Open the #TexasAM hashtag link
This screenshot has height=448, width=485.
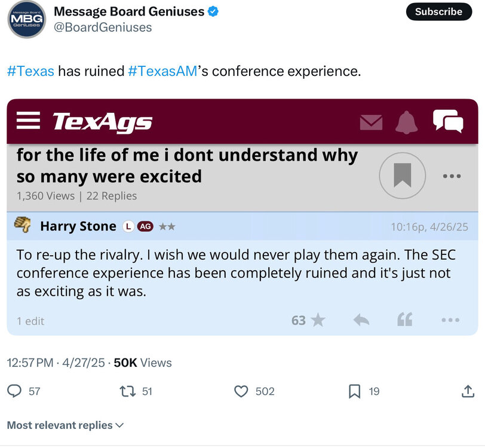point(162,71)
